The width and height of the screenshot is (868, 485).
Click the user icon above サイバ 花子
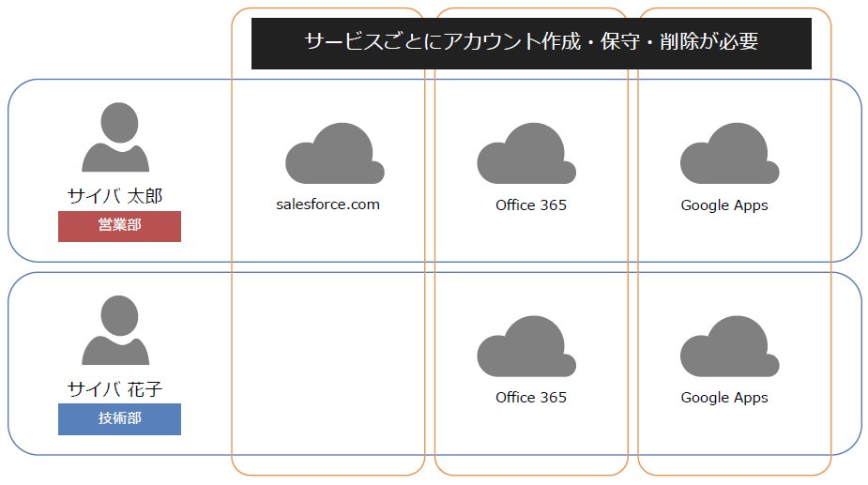point(115,330)
